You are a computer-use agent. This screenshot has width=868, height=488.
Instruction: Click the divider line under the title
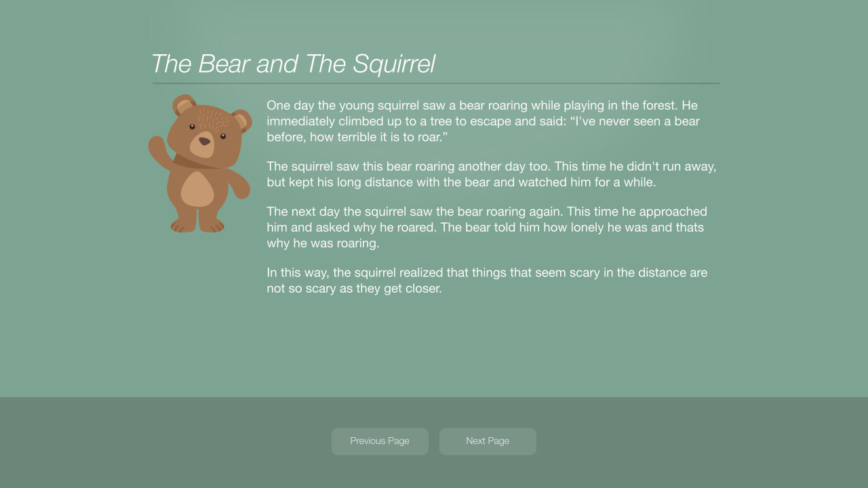pyautogui.click(x=435, y=83)
